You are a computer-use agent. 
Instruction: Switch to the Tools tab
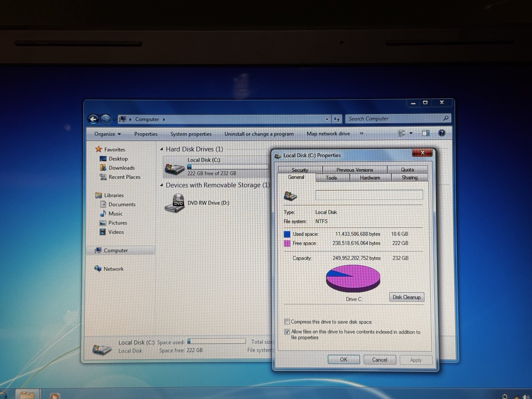point(331,178)
